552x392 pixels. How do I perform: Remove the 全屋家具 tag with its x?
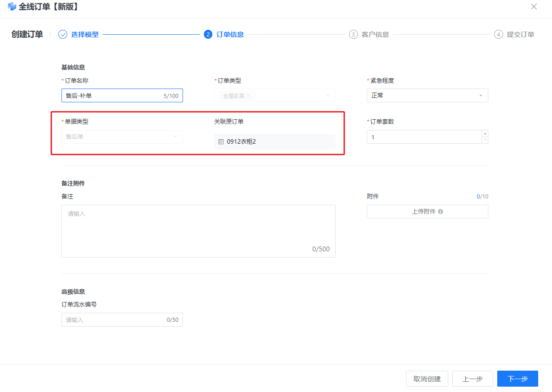pyautogui.click(x=248, y=96)
